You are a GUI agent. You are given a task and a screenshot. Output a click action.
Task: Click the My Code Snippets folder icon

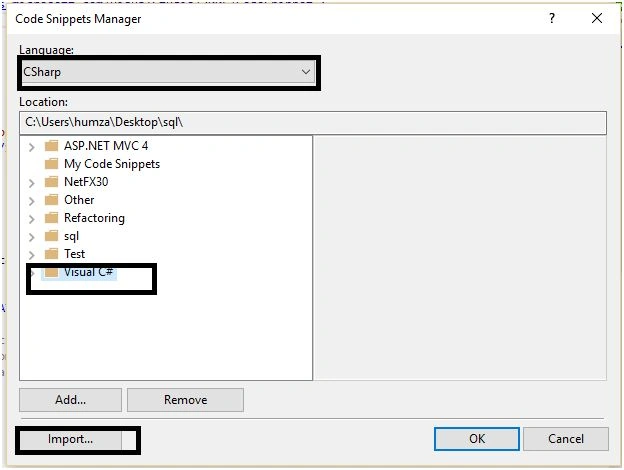tap(51, 164)
